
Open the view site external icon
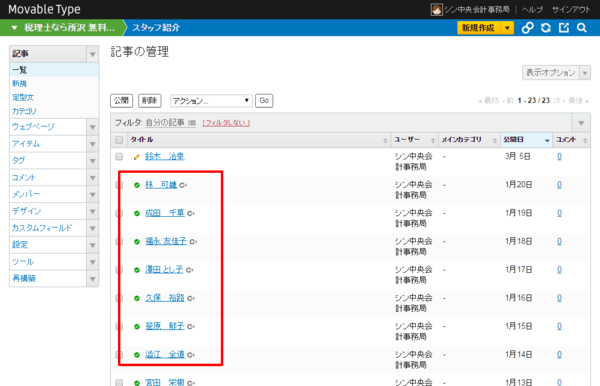click(x=564, y=28)
